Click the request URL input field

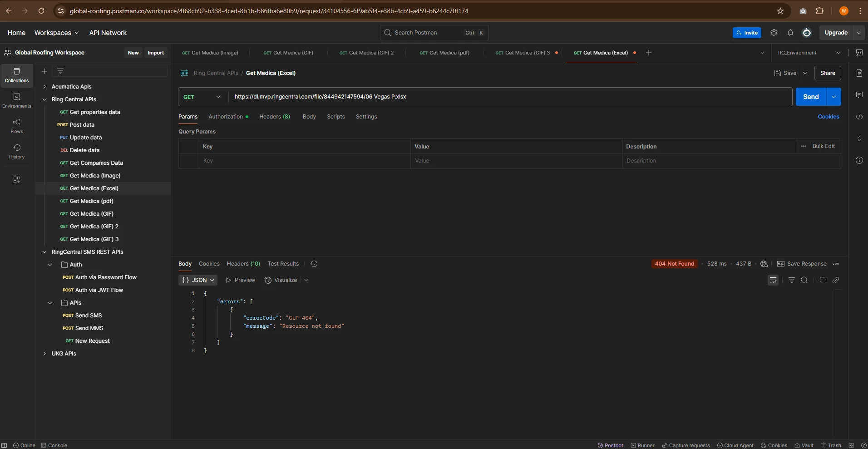510,97
